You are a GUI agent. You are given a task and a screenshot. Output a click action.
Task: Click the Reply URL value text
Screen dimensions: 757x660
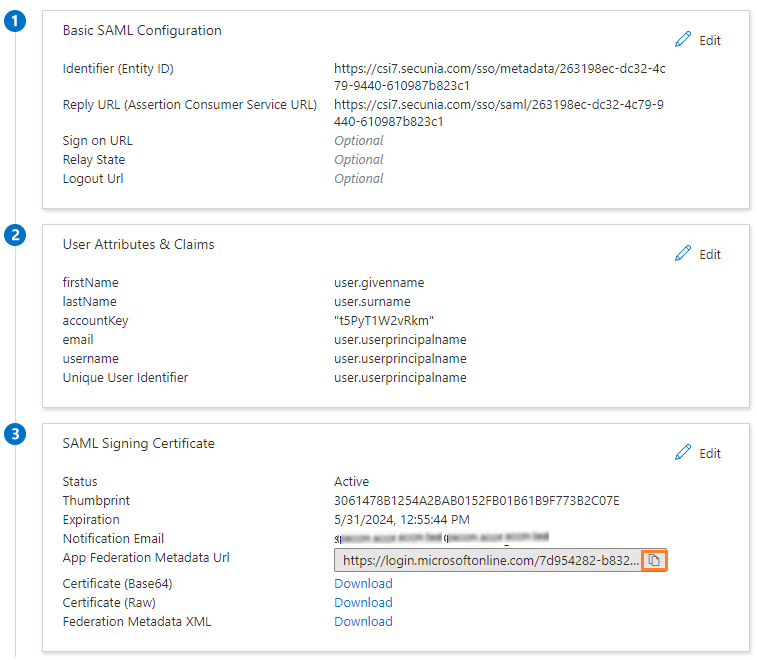499,113
